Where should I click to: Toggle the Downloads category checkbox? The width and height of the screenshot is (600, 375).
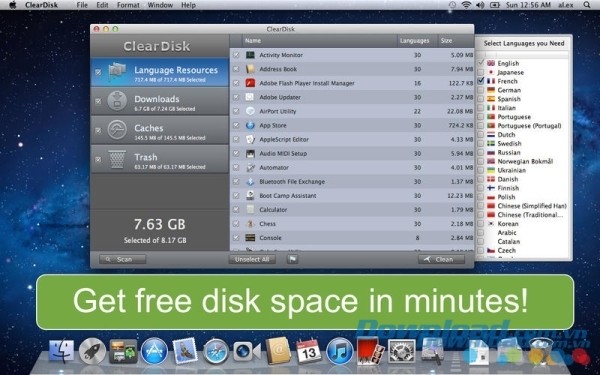click(x=98, y=101)
